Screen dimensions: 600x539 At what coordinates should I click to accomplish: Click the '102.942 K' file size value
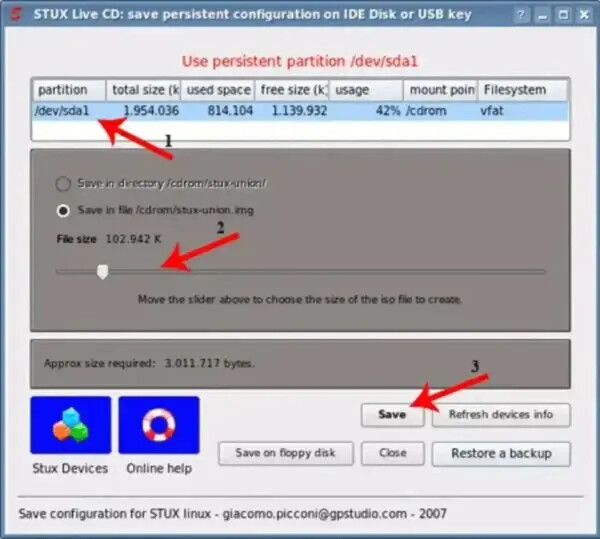tap(133, 239)
